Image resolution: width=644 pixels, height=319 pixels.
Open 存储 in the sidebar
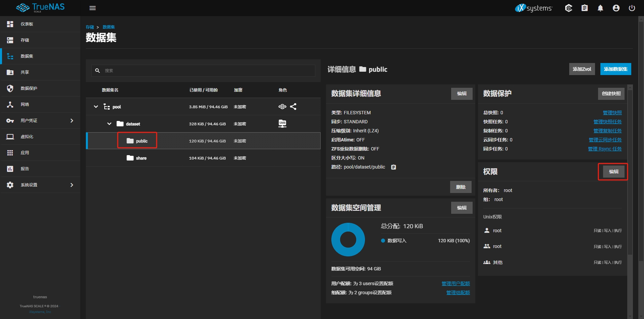click(x=25, y=40)
